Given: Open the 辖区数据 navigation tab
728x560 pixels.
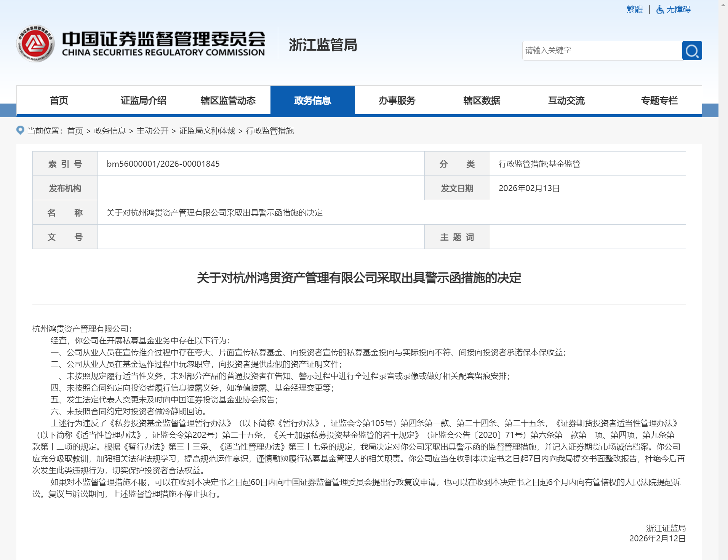Looking at the screenshot, I should [482, 101].
